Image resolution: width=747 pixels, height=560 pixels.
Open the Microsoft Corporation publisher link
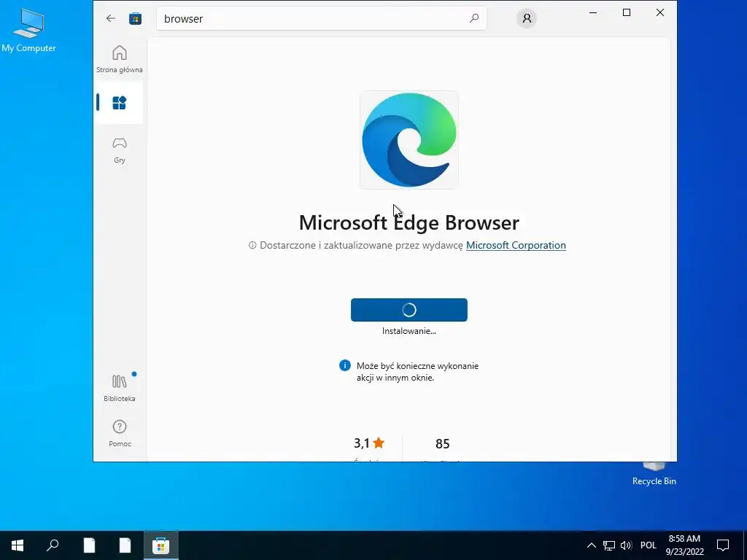tap(516, 245)
